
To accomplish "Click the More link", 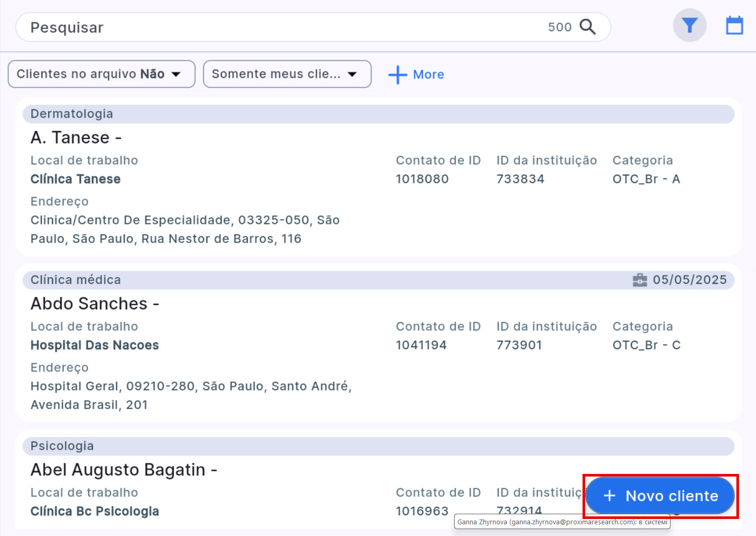I will click(429, 74).
